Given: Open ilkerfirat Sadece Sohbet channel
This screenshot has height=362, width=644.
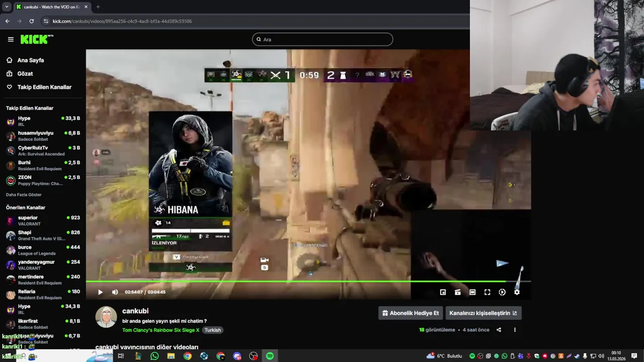Looking at the screenshot, I should pos(43,324).
